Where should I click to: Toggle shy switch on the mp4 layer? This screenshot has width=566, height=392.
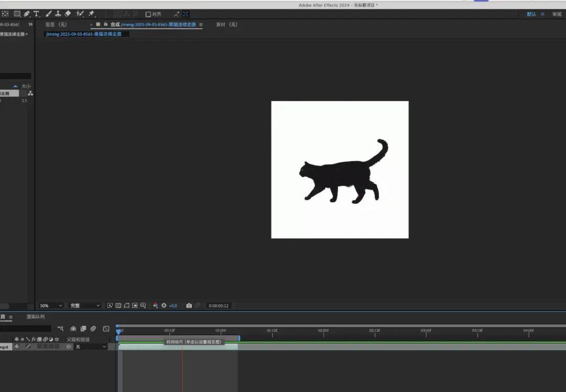17,346
